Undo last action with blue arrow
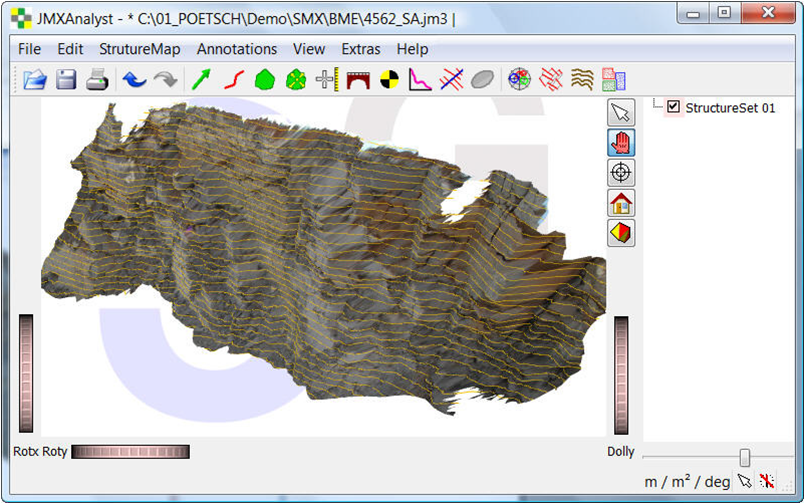The width and height of the screenshot is (805, 504). coord(133,79)
